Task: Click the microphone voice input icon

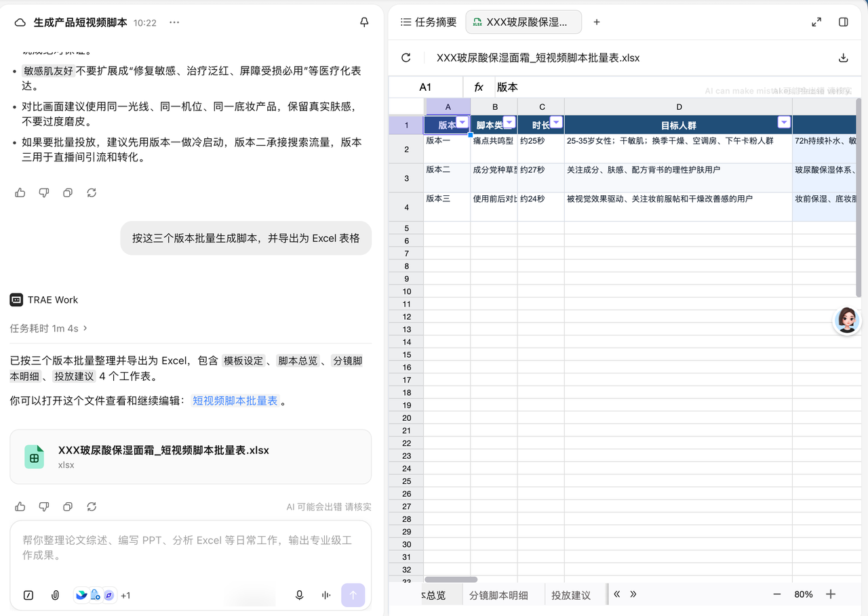Action: 299,595
